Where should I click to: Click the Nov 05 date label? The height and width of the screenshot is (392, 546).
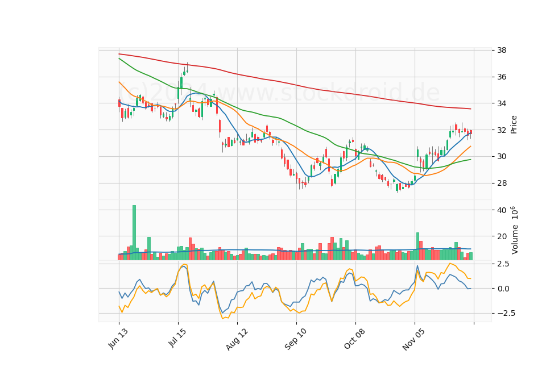click(413, 339)
